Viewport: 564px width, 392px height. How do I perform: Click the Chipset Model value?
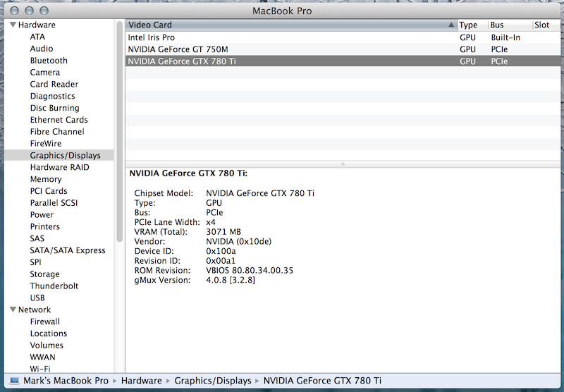260,193
